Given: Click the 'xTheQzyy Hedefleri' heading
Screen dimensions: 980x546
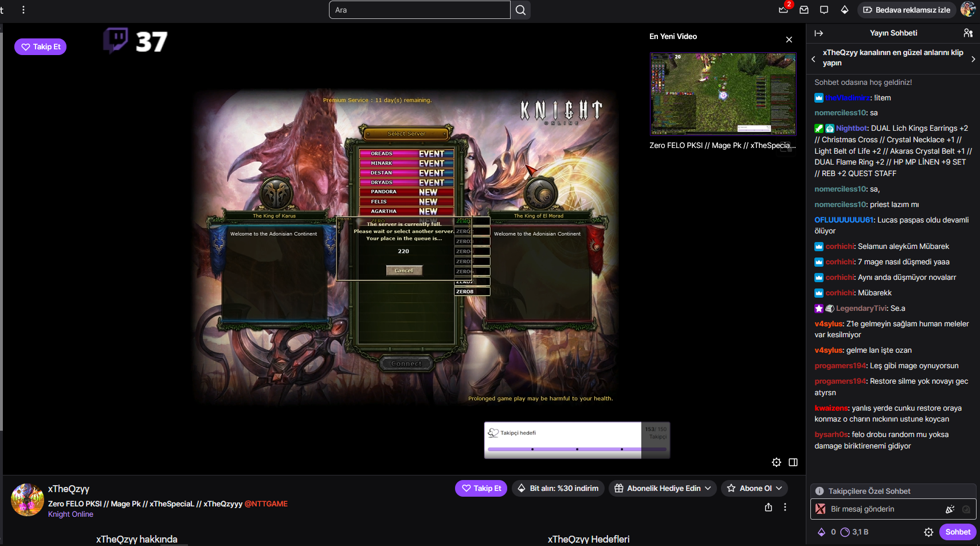Looking at the screenshot, I should tap(589, 539).
